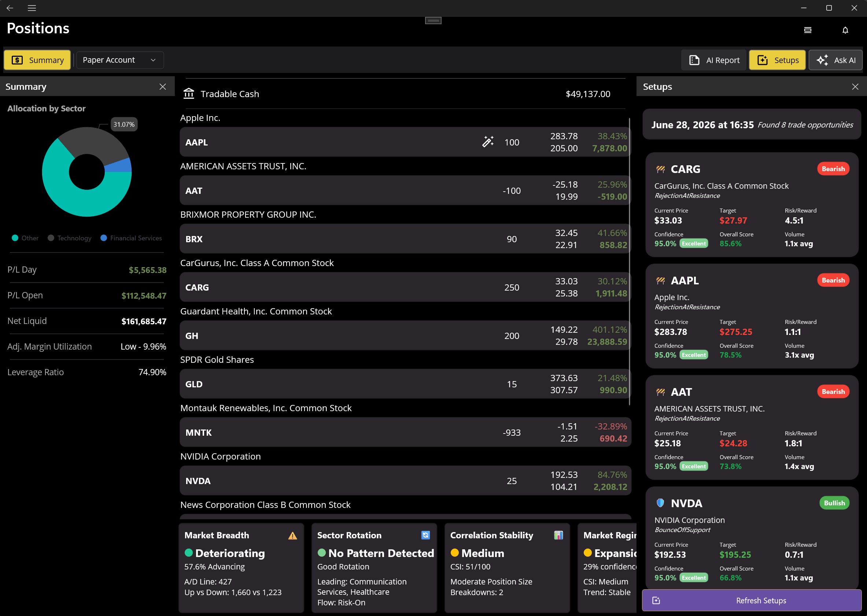867x616 pixels.
Task: Close the Setups panel
Action: click(x=855, y=87)
